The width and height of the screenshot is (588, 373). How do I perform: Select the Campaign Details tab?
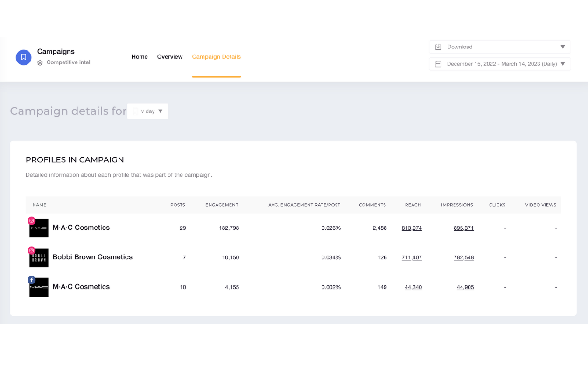(x=217, y=57)
